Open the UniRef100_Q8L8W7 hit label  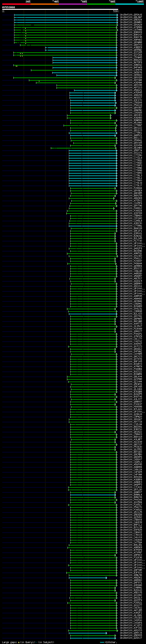coord(131,18)
